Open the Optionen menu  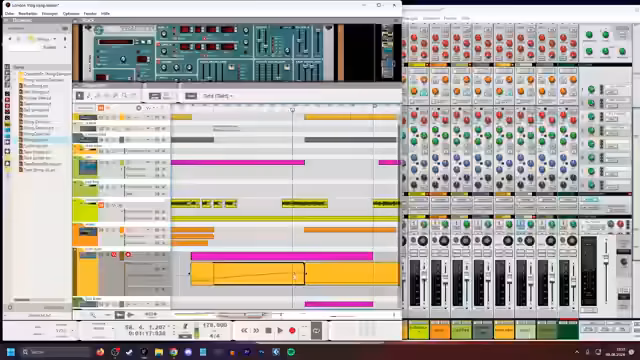71,13
